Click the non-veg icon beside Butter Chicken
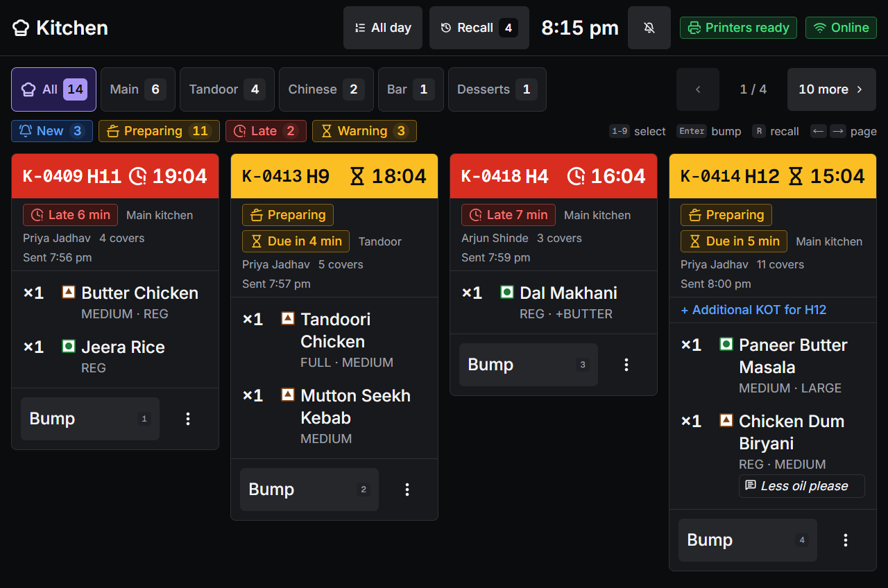888x588 pixels. (x=69, y=292)
